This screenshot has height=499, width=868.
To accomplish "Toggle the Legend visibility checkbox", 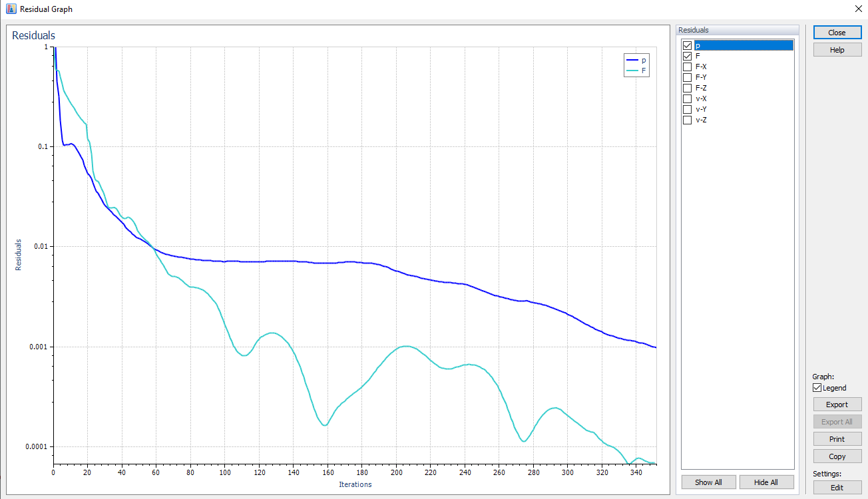I will pos(817,387).
